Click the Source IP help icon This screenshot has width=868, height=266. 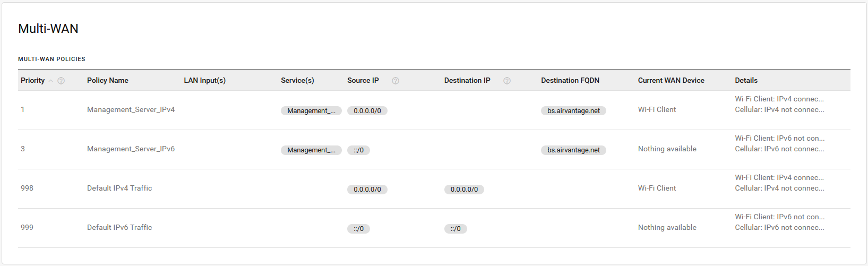(396, 81)
